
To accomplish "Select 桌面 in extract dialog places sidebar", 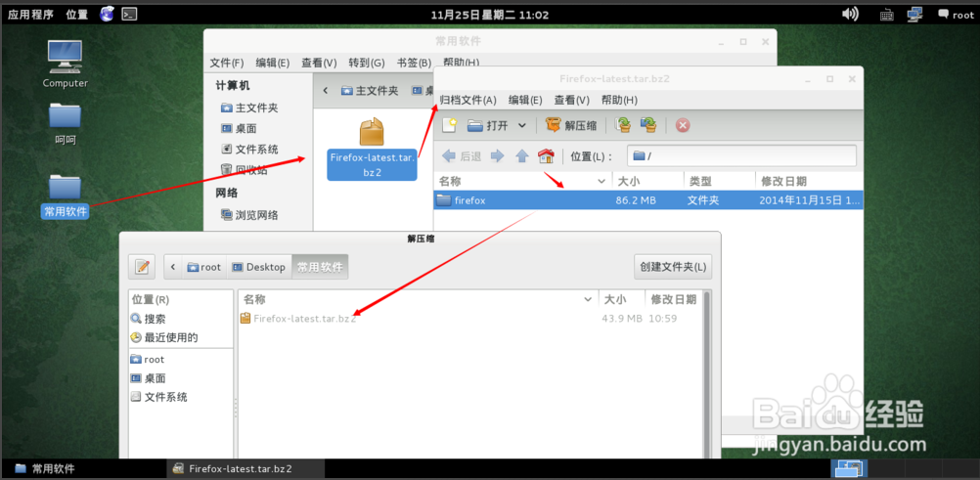I will pos(149,378).
